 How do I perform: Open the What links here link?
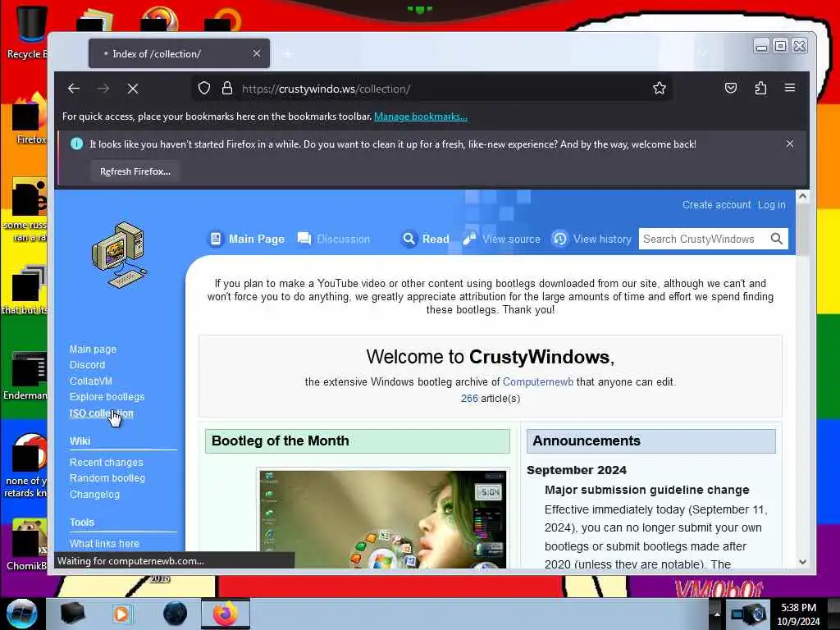coord(104,544)
